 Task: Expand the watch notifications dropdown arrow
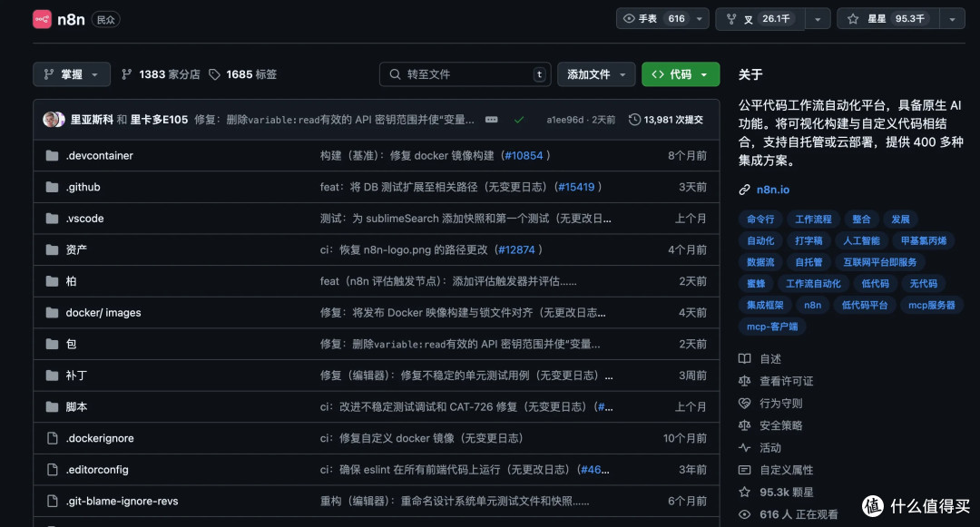point(700,19)
